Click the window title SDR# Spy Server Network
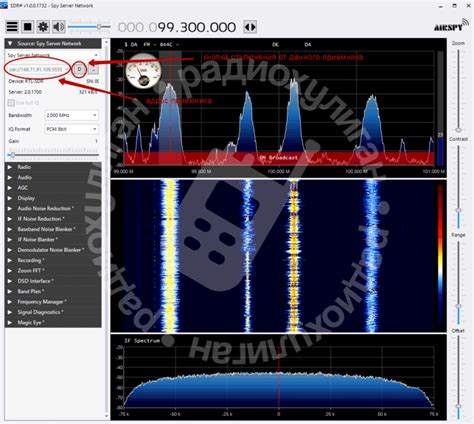 point(52,6)
